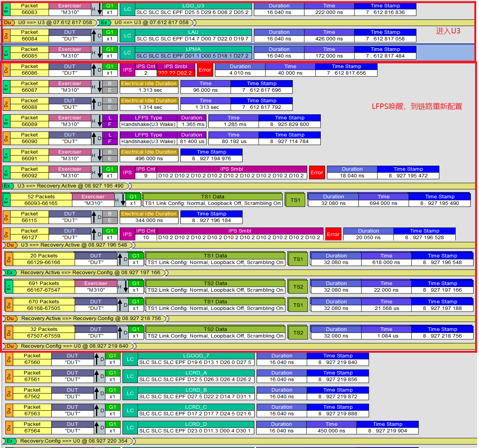Click the IPS block of packet 66127
Image resolution: width=479 pixels, height=448 pixels.
click(x=127, y=234)
